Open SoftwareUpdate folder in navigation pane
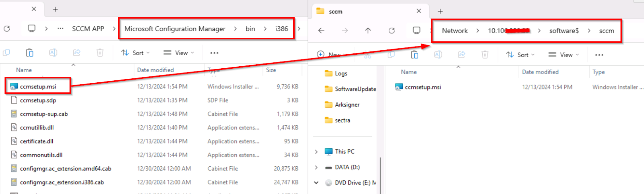Screen dimensions: 644x194 (x=350, y=89)
